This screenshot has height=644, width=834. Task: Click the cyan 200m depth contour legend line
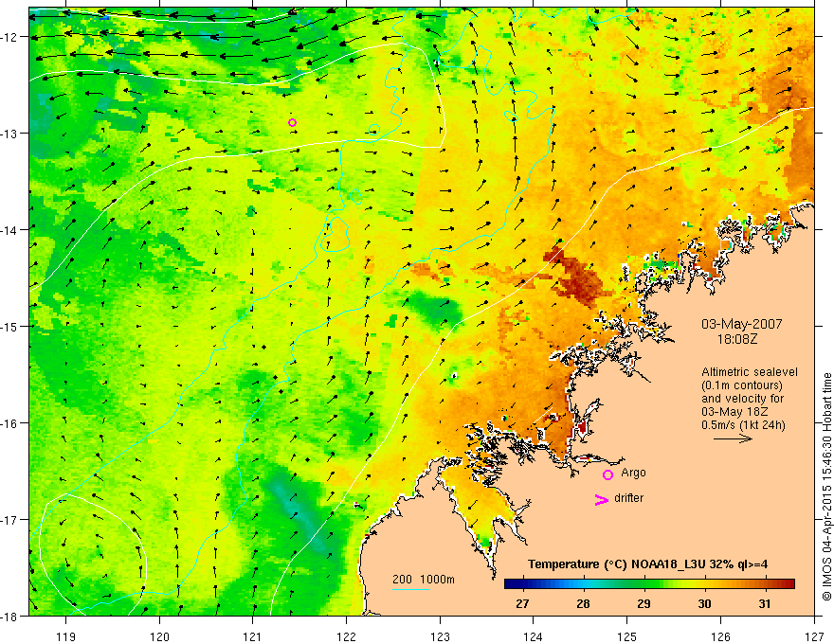(x=411, y=589)
